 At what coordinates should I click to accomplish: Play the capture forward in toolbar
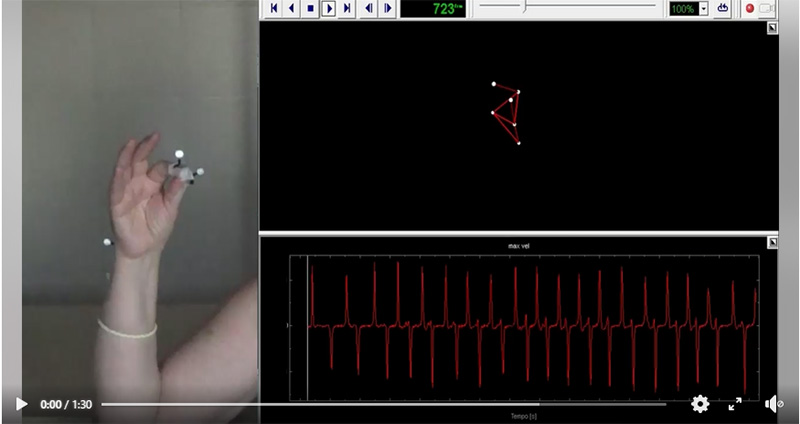329,8
